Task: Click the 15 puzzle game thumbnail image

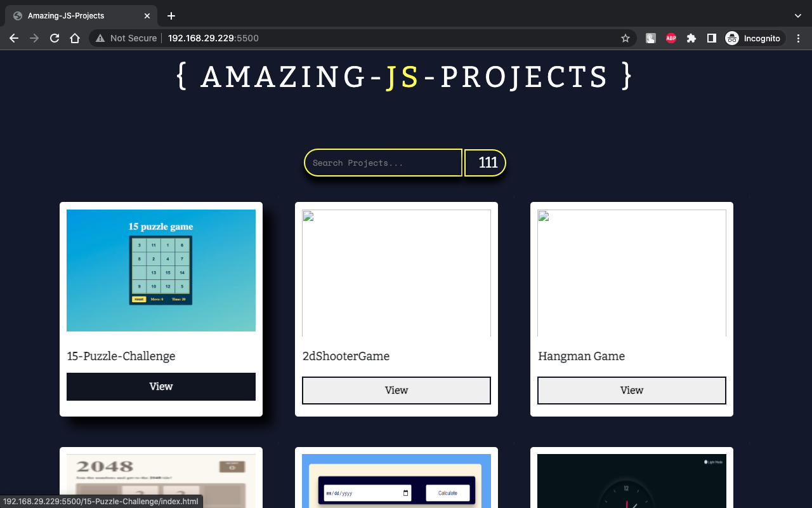Action: tap(160, 270)
